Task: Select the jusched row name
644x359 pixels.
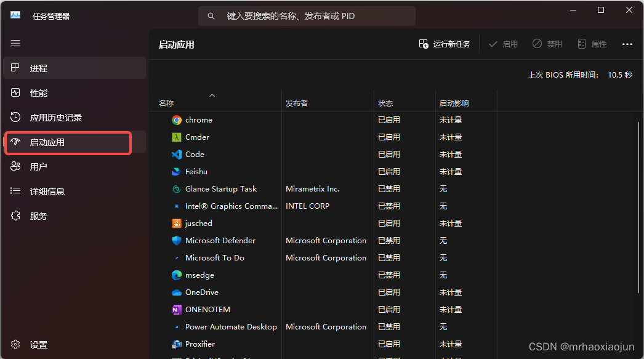Action: (199, 224)
